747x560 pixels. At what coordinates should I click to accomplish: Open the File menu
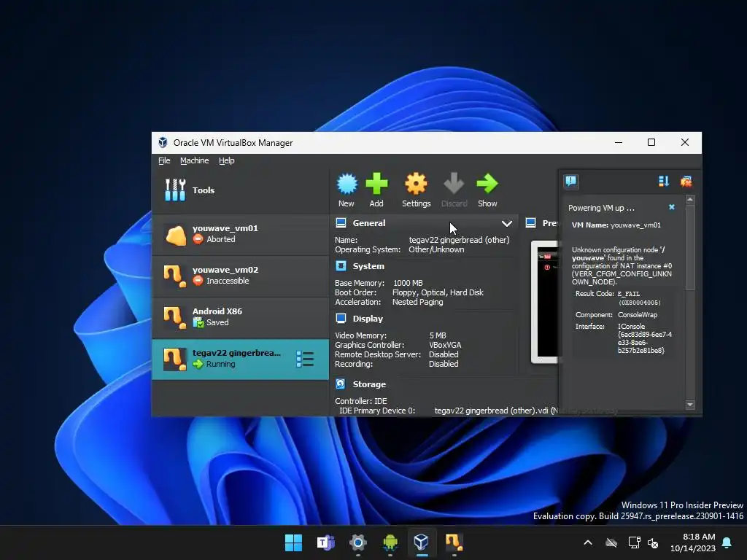(x=164, y=160)
